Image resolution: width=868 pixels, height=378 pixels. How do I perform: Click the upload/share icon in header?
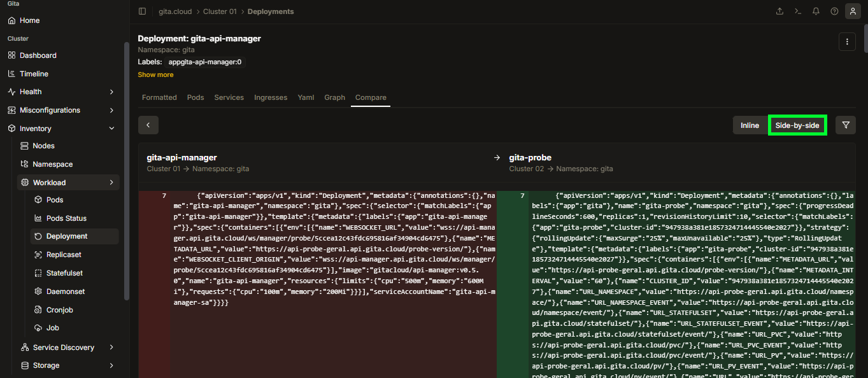780,11
